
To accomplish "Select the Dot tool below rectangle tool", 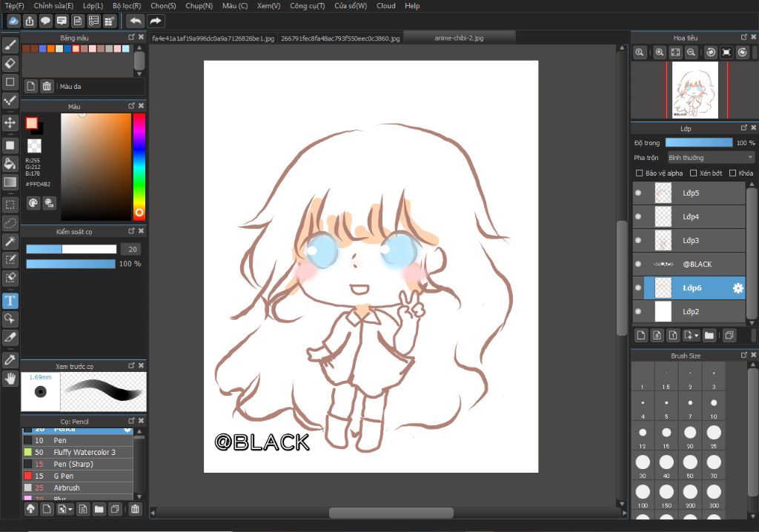I will click(x=10, y=101).
